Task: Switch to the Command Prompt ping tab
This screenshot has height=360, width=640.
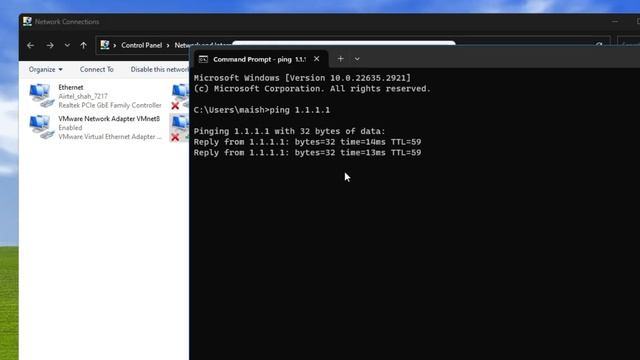Action: point(259,59)
